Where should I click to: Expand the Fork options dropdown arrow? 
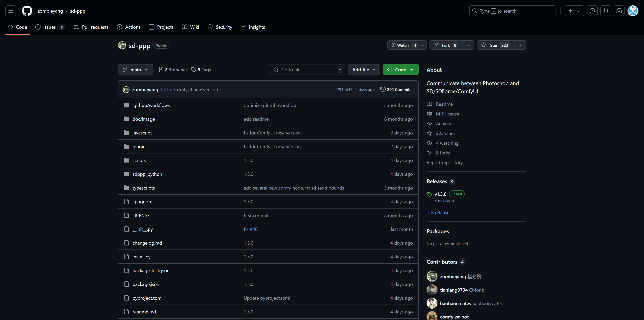coord(468,45)
